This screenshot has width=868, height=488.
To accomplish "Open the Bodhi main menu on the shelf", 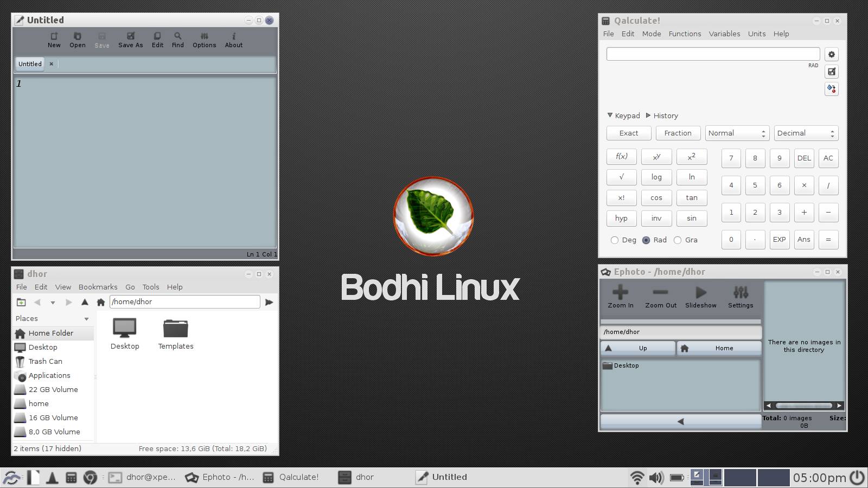I will click(x=11, y=477).
